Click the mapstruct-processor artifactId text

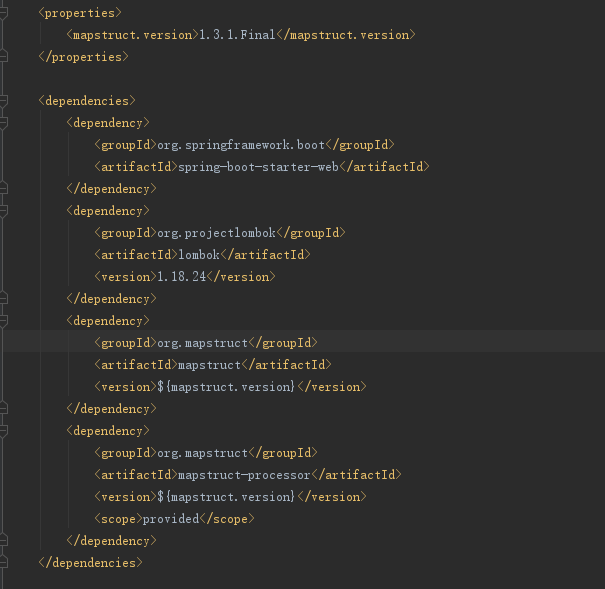[243, 475]
